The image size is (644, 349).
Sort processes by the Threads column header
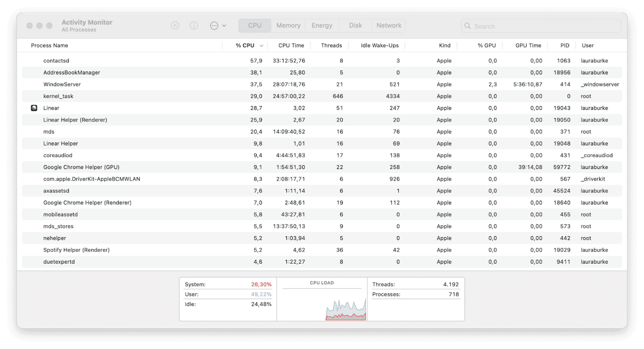tap(331, 45)
